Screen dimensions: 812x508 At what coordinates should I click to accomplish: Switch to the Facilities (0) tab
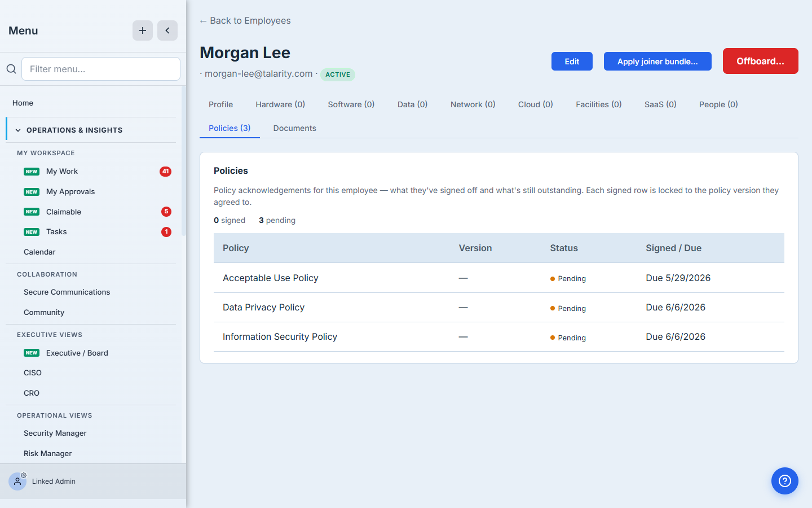(x=599, y=104)
